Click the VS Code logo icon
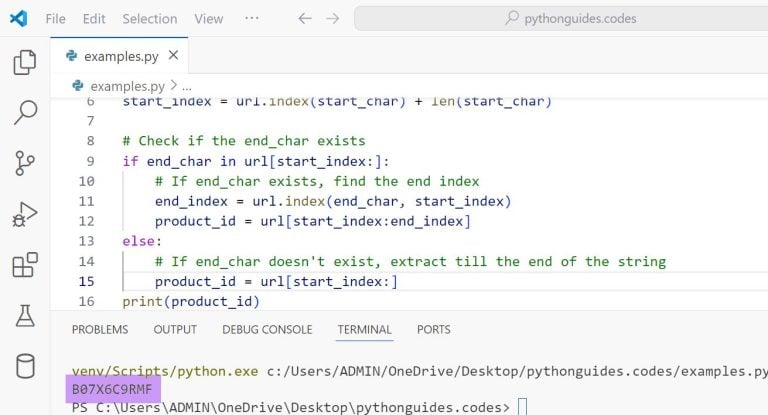Screen dimensions: 768x415 tap(19, 19)
